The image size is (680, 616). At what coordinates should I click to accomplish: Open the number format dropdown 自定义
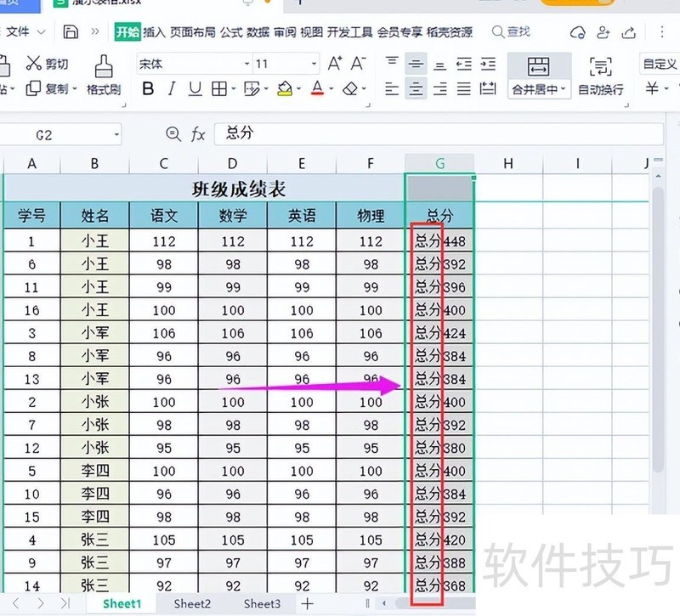(660, 65)
